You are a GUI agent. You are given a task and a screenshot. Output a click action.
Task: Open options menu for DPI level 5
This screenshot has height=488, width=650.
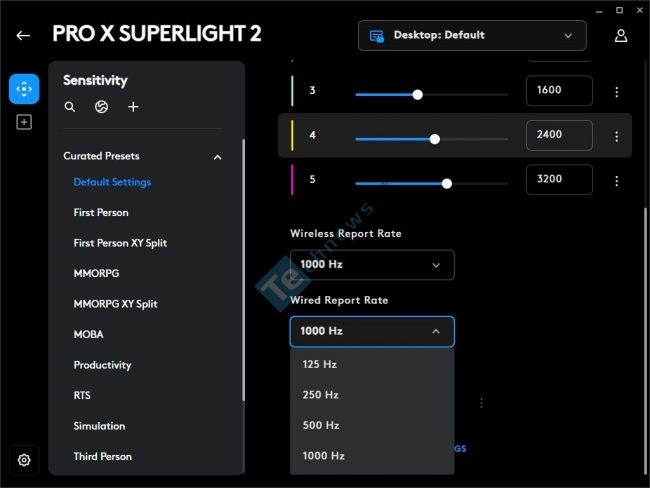point(616,181)
